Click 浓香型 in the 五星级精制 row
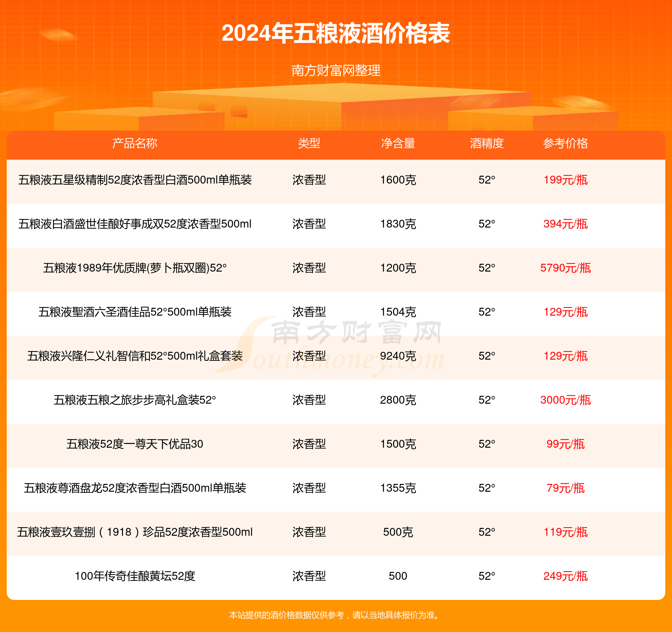The width and height of the screenshot is (672, 632). (x=309, y=180)
